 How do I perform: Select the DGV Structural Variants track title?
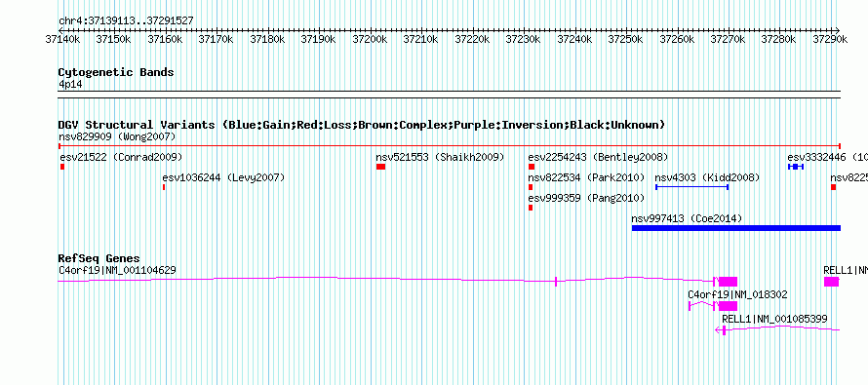[362, 125]
